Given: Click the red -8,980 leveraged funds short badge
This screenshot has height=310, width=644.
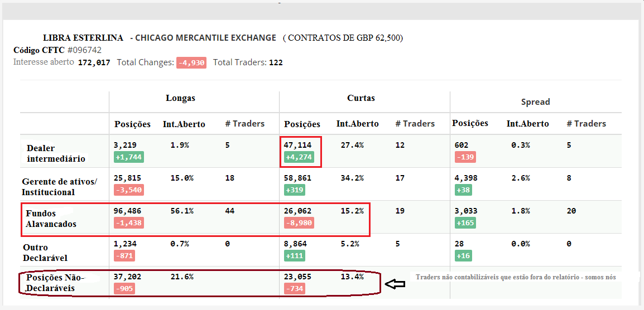Looking at the screenshot, I should click(x=299, y=223).
